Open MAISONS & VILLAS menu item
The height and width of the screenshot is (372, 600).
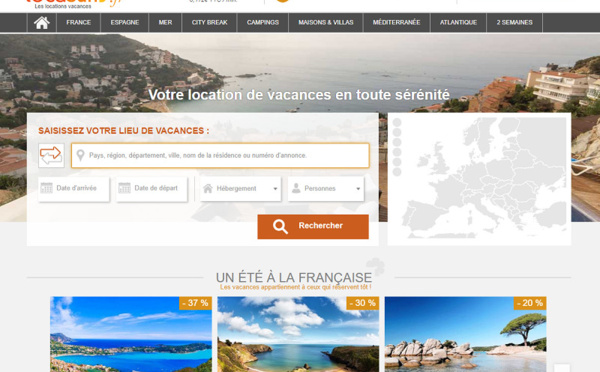click(326, 23)
